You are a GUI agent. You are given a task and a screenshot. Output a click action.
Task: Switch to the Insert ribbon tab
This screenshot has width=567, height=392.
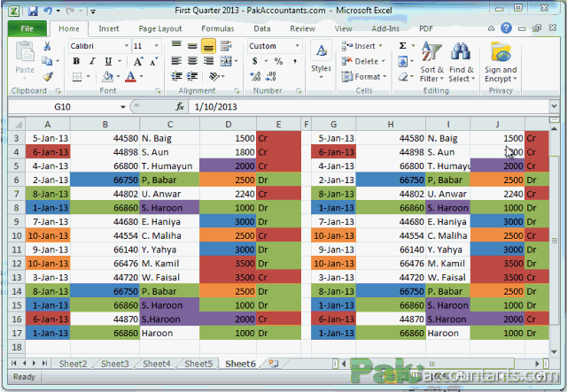tap(108, 28)
